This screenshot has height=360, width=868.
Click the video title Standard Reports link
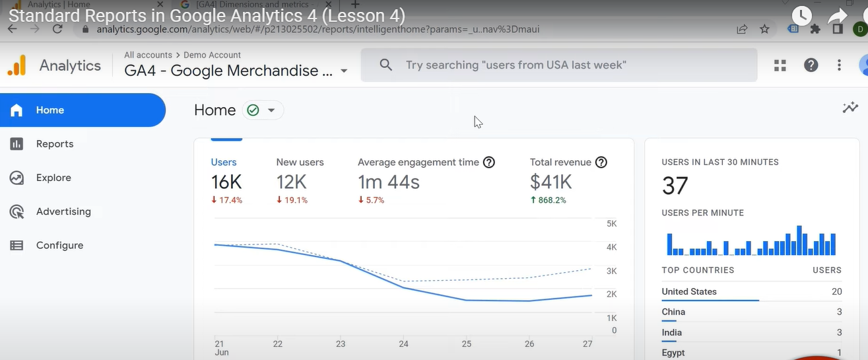pyautogui.click(x=207, y=15)
